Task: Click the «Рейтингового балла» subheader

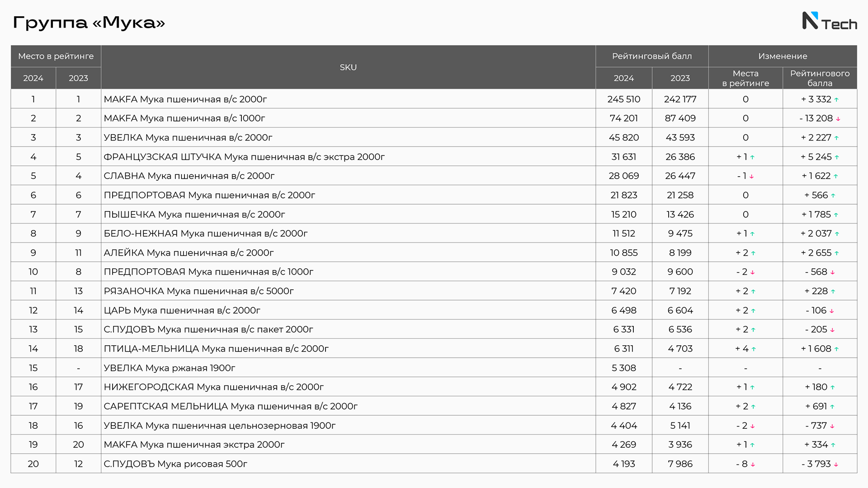Action: [820, 78]
